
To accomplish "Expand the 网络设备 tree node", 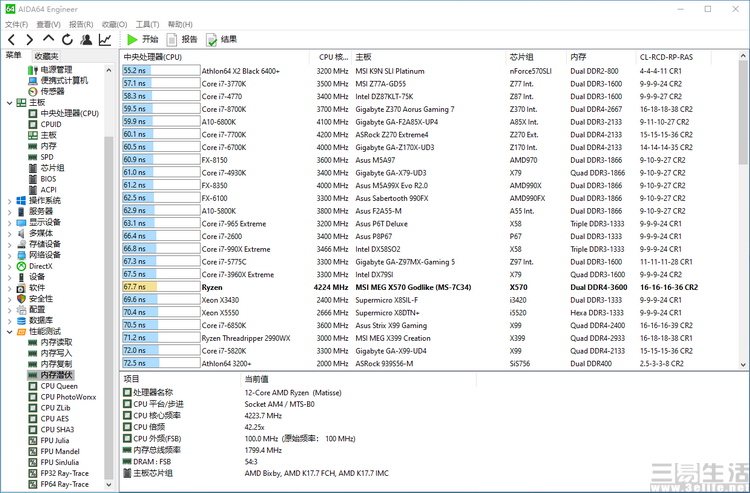I will 10,255.
